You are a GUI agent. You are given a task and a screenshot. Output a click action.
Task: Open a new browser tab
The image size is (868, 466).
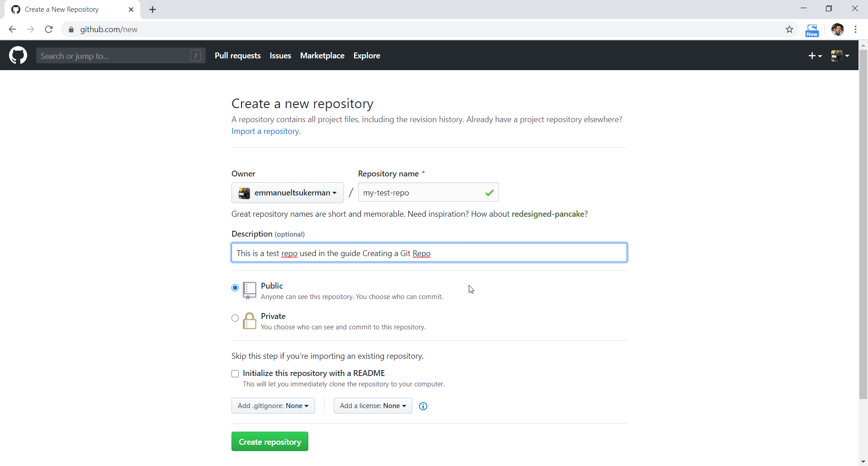click(153, 10)
